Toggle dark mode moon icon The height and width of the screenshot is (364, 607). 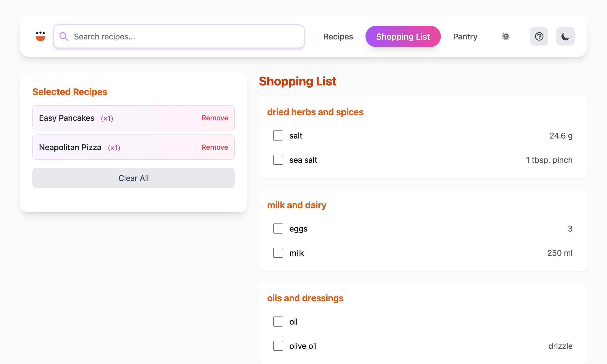pyautogui.click(x=565, y=36)
